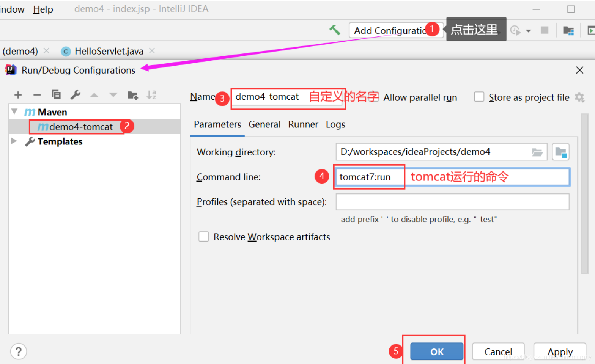Enable Resolve Workspace artifacts checkbox

pyautogui.click(x=204, y=237)
